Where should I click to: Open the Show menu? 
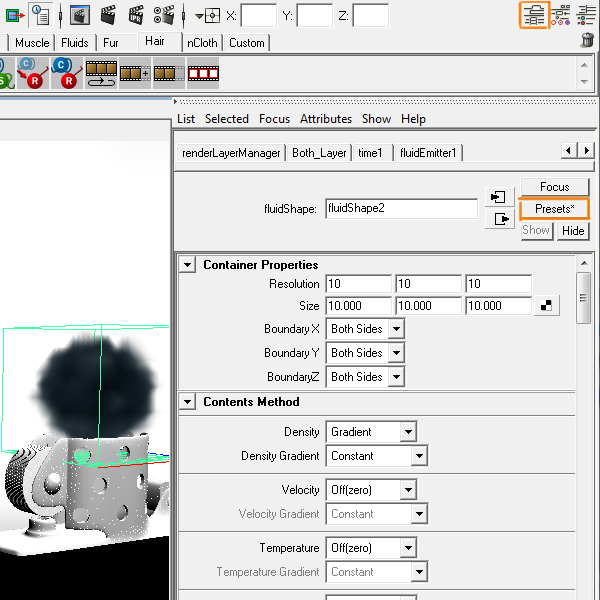click(377, 119)
